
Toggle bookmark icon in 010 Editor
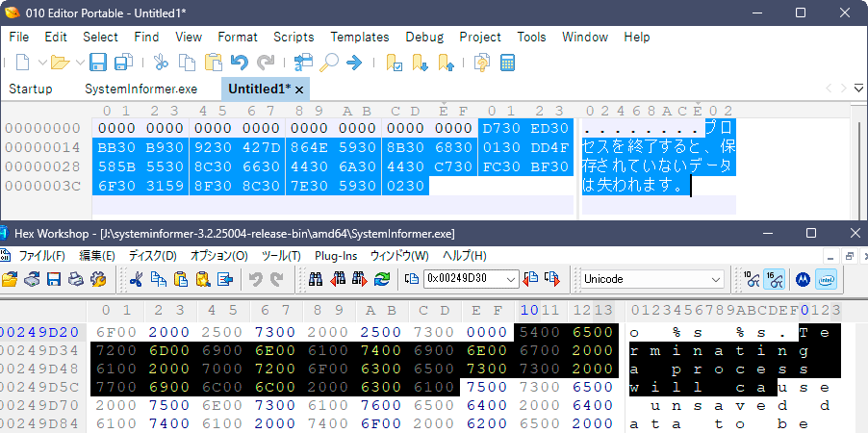(394, 63)
